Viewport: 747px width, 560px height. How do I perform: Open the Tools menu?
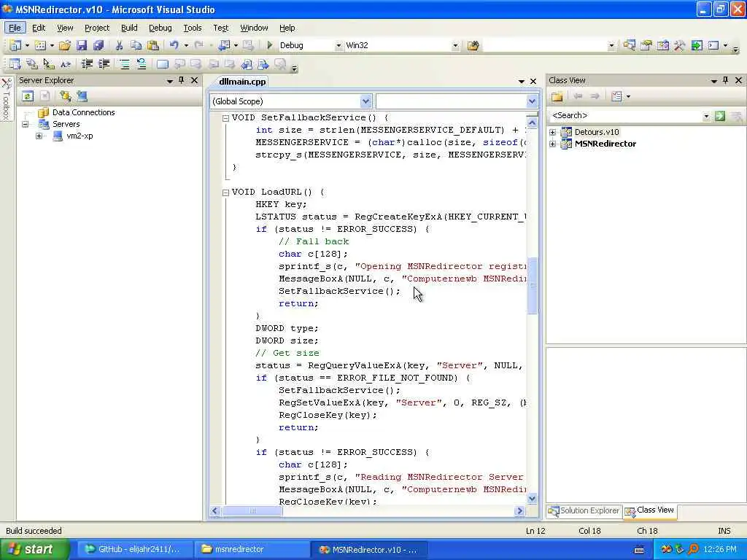pyautogui.click(x=193, y=28)
